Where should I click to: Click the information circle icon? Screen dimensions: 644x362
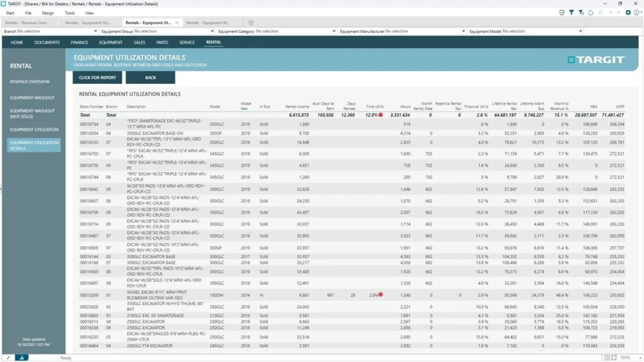[x=636, y=12]
